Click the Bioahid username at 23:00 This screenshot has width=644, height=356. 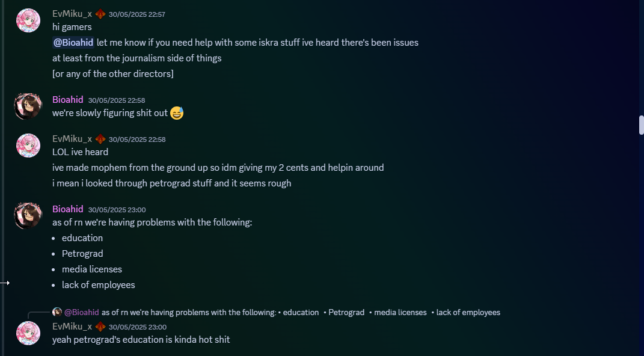coord(68,209)
